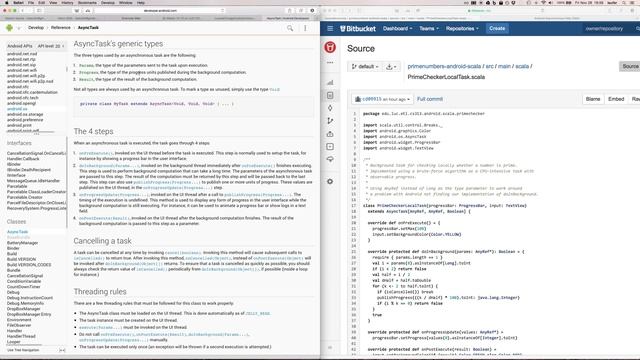640x360 pixels.
Task: Select android.preference package in sidebar
Action: (25, 120)
